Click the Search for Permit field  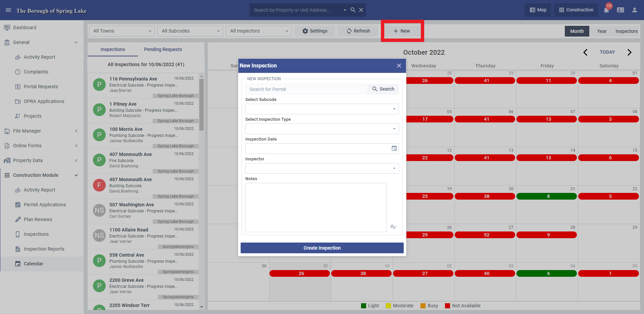305,89
